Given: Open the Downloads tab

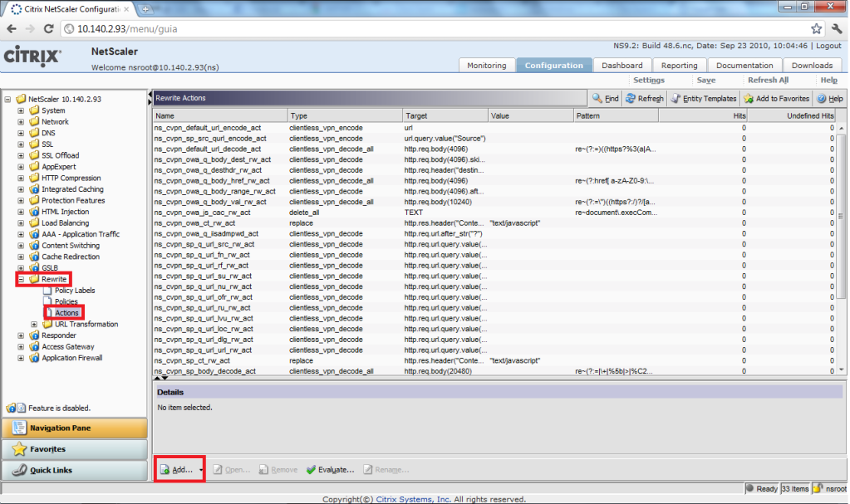Looking at the screenshot, I should (812, 65).
